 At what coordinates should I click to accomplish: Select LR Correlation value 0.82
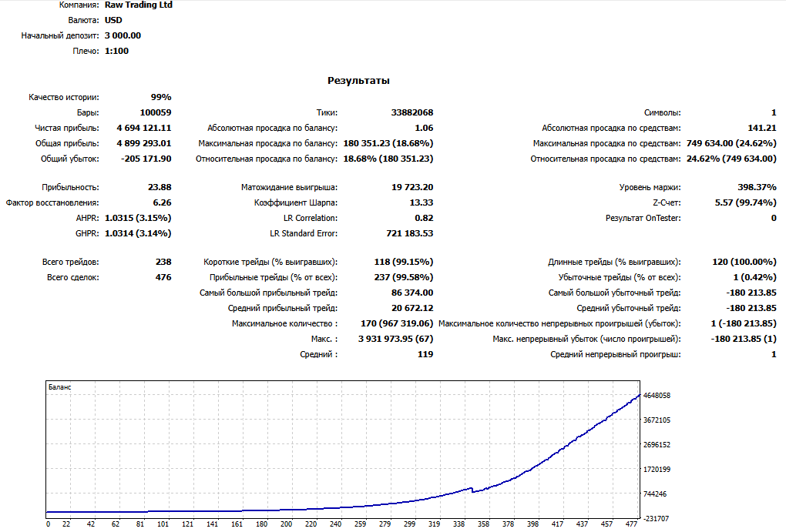tap(424, 219)
